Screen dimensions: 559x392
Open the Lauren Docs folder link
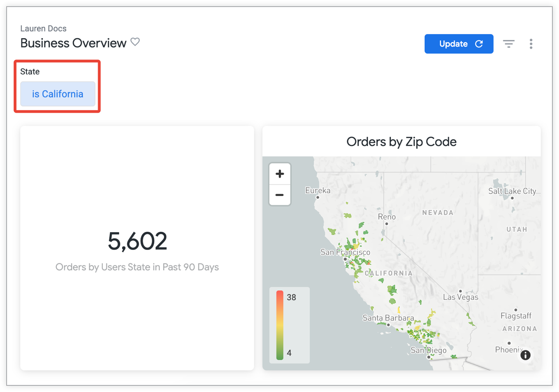click(x=43, y=28)
